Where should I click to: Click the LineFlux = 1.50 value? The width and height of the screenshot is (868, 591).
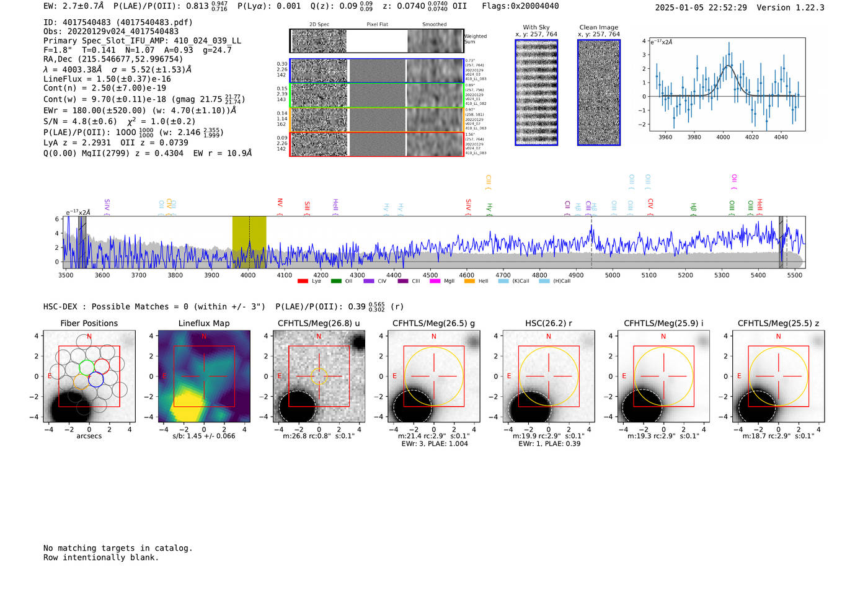(107, 79)
